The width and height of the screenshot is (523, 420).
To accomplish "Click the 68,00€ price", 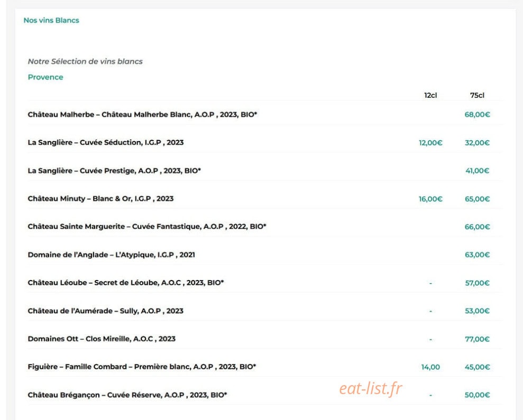I will [477, 115].
